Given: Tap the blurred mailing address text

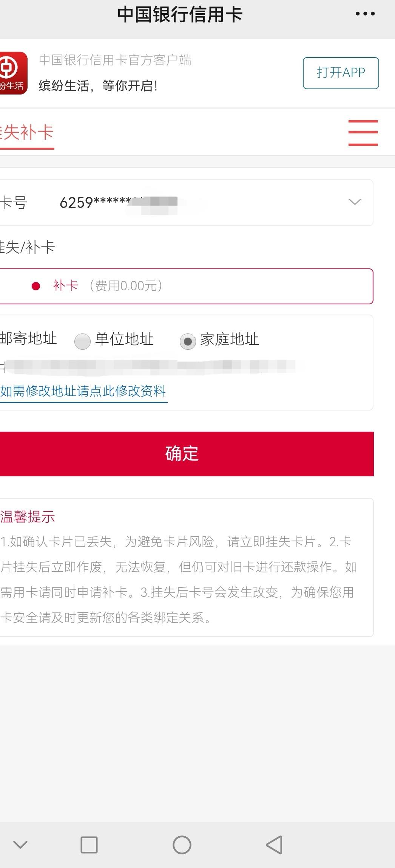Looking at the screenshot, I should tap(148, 366).
